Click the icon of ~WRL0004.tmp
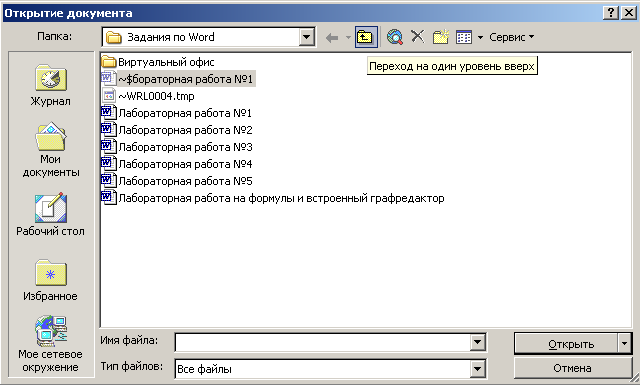 click(109, 96)
